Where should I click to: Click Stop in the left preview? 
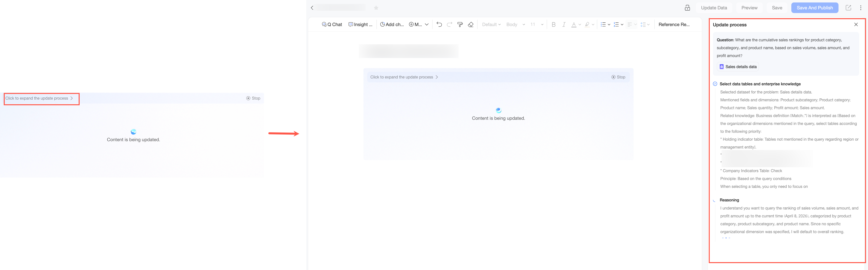[x=253, y=98]
